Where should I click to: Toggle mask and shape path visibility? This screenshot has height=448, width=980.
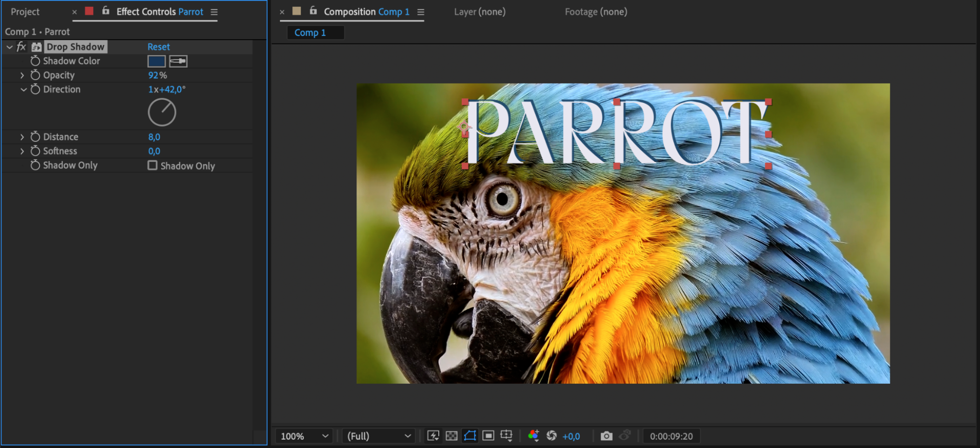tap(470, 436)
